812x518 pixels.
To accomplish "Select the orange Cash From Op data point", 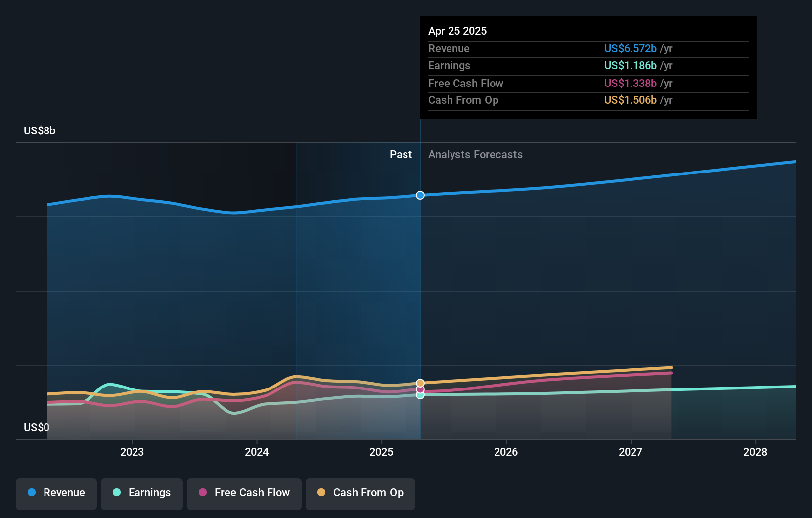I will pyautogui.click(x=420, y=383).
